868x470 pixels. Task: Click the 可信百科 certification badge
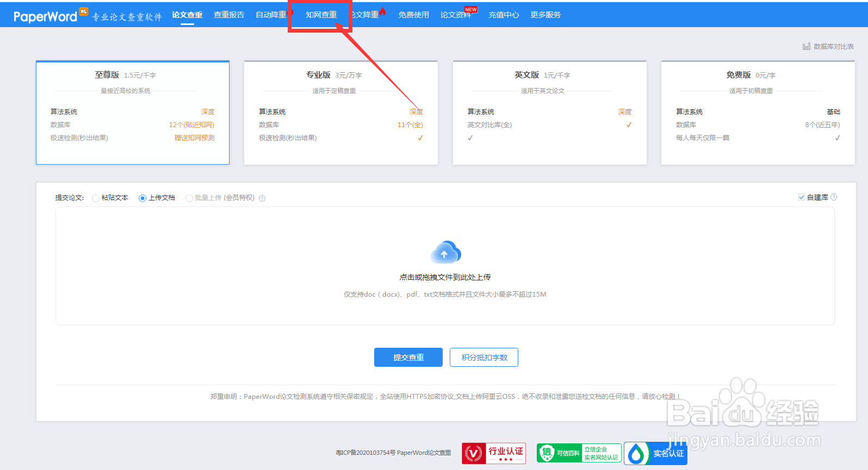(x=579, y=453)
